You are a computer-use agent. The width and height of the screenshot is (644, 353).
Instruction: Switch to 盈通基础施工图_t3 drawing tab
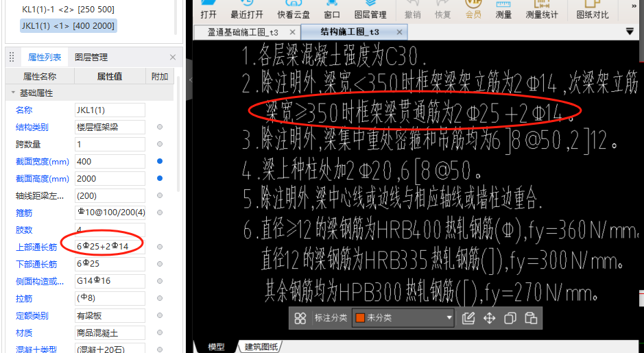click(x=247, y=32)
